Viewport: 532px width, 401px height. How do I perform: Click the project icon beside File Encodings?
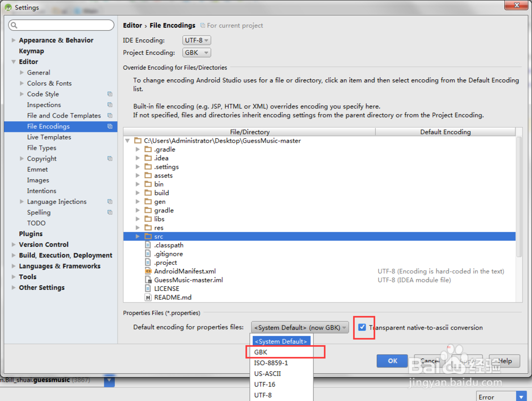pos(110,126)
